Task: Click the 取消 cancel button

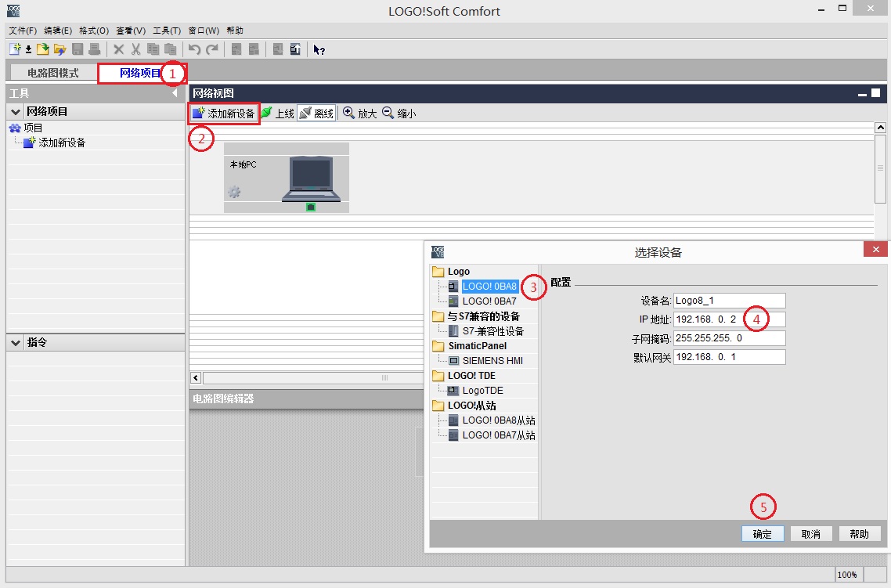Action: click(811, 534)
